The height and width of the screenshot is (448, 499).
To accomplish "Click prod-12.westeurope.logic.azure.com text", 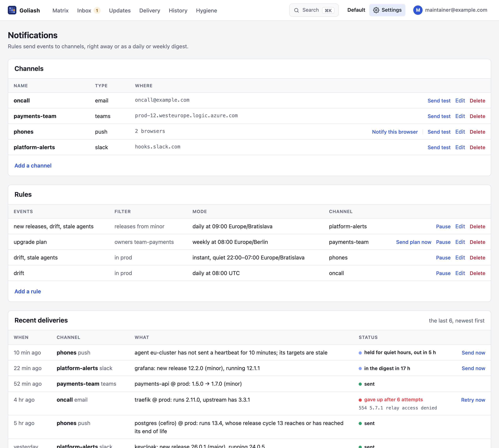I will [x=186, y=116].
